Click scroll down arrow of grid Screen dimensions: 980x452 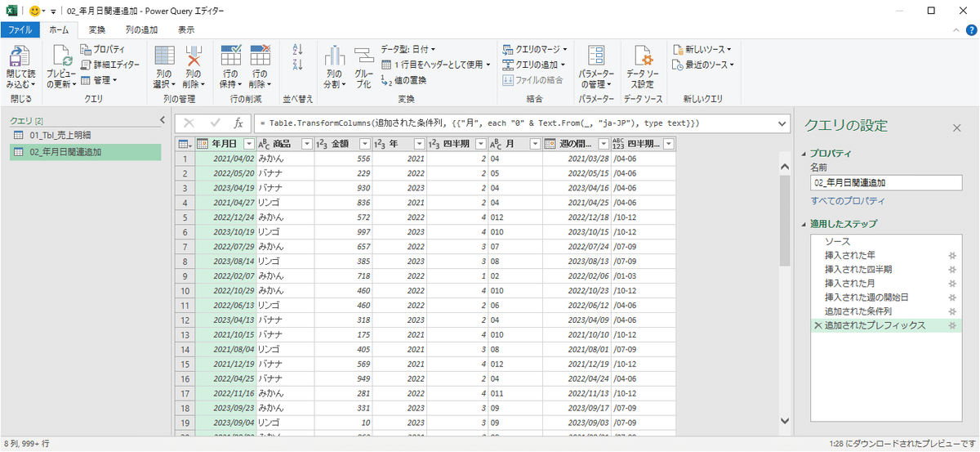click(x=785, y=421)
